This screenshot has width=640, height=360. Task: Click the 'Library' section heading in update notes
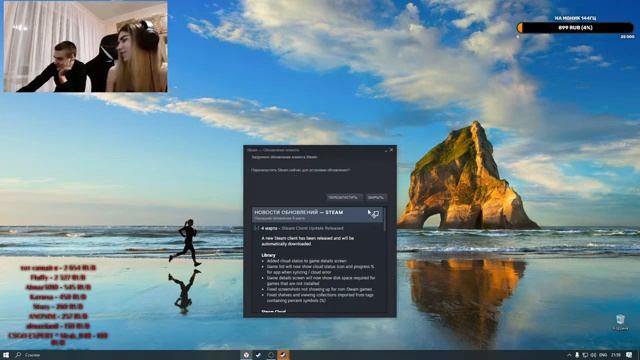268,255
